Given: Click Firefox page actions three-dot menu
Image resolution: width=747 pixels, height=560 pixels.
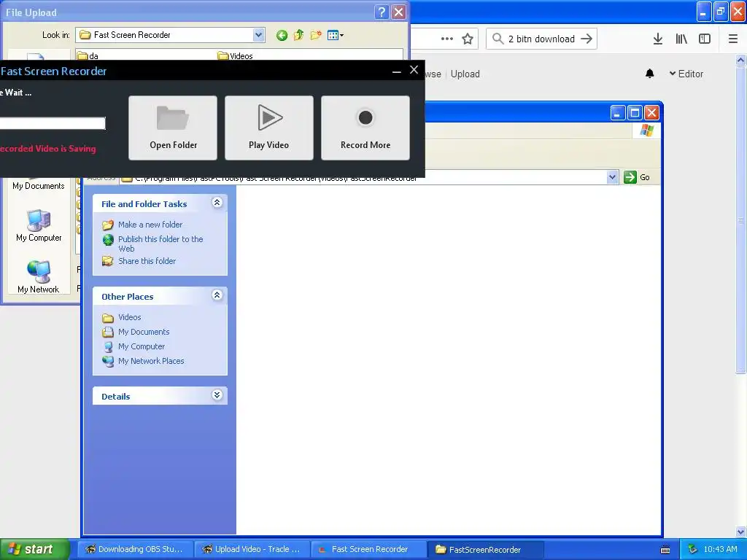Looking at the screenshot, I should coord(447,39).
